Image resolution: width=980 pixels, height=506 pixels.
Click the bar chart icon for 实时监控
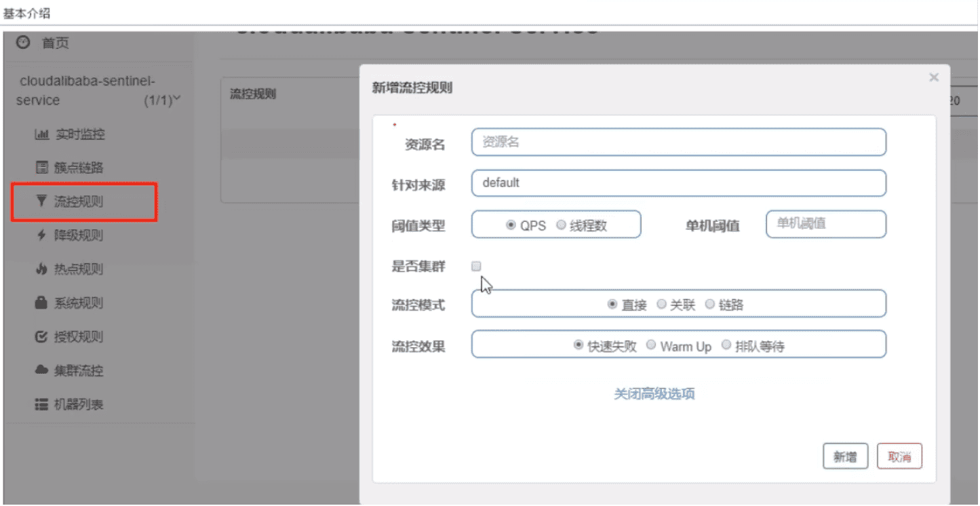pyautogui.click(x=41, y=134)
